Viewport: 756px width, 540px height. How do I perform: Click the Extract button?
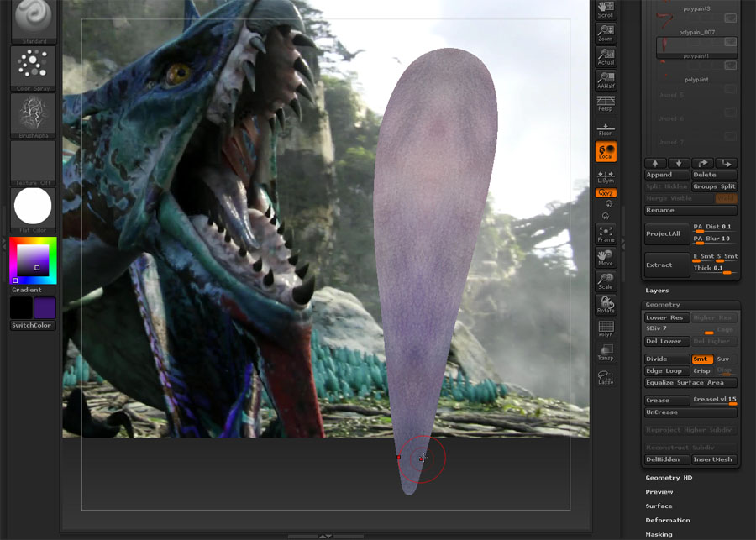(667, 265)
